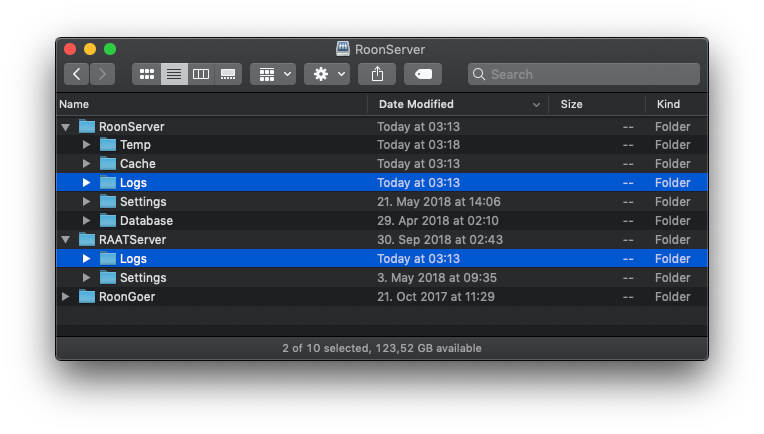This screenshot has height=434, width=764.
Task: Click date '29. Apr 2018 at 02:10'
Action: tap(438, 221)
